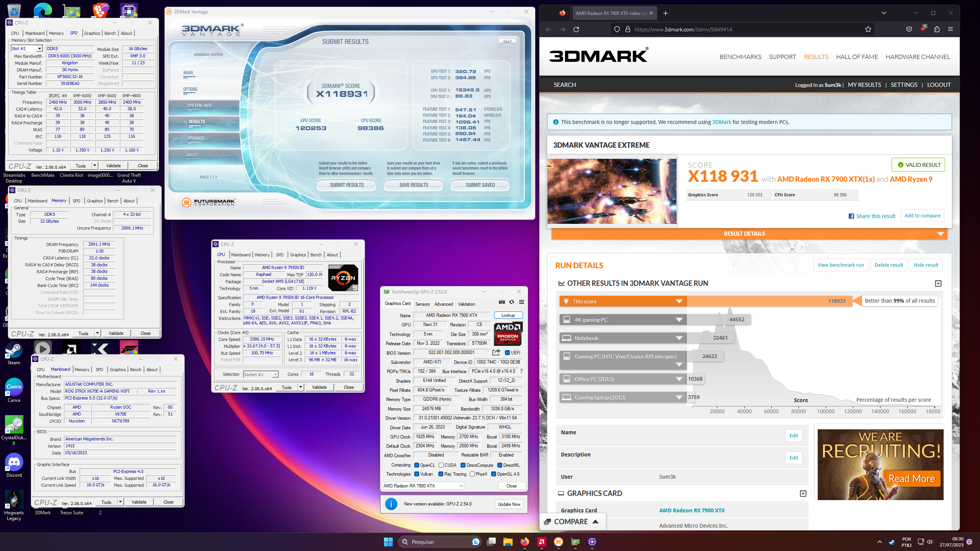Expand the RESULT DETAILS orange bar
This screenshot has width=980, height=551.
(749, 234)
